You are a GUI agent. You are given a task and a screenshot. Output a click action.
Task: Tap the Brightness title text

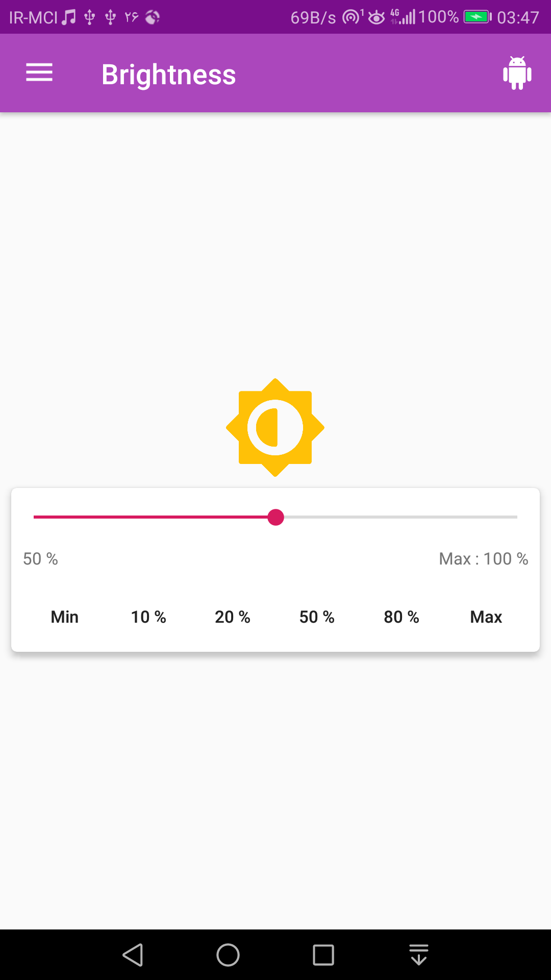pos(168,75)
